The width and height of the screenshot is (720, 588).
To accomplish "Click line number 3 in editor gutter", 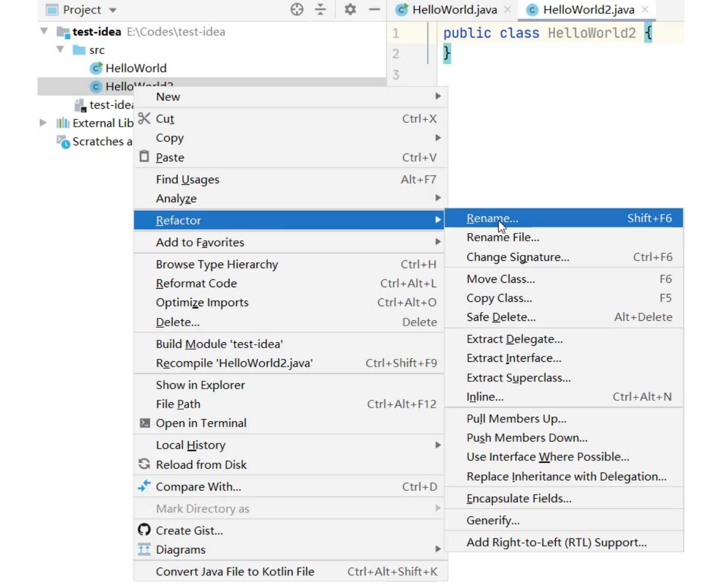I will [x=396, y=75].
